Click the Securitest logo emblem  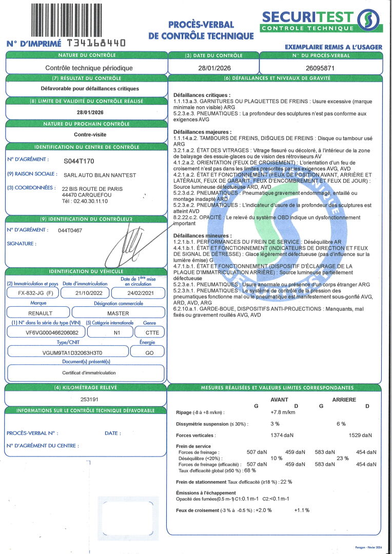pyautogui.click(x=370, y=21)
